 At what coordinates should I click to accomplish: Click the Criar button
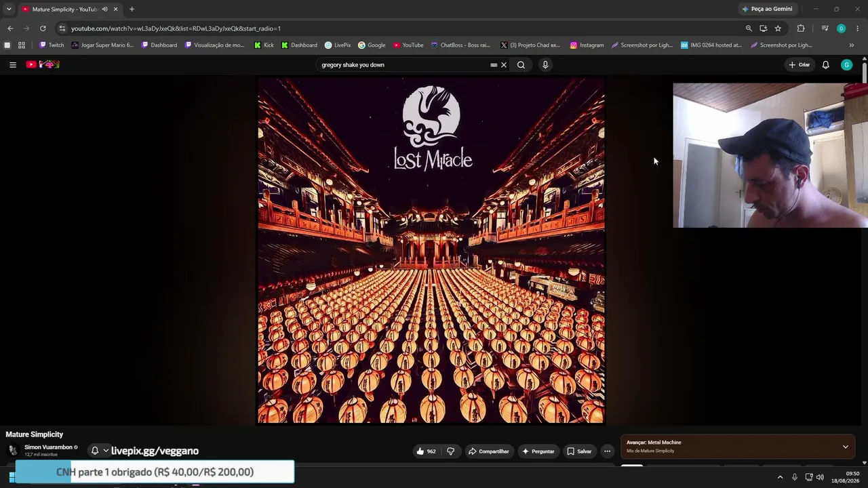tap(800, 65)
